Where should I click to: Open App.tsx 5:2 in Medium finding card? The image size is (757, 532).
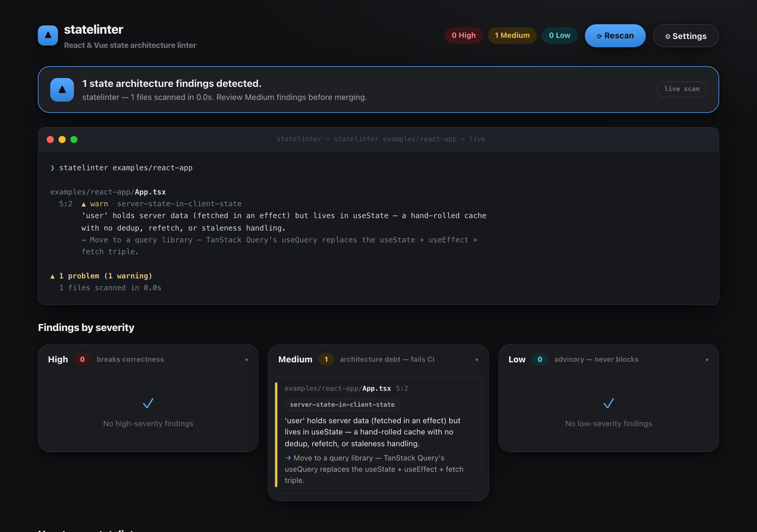[346, 388]
